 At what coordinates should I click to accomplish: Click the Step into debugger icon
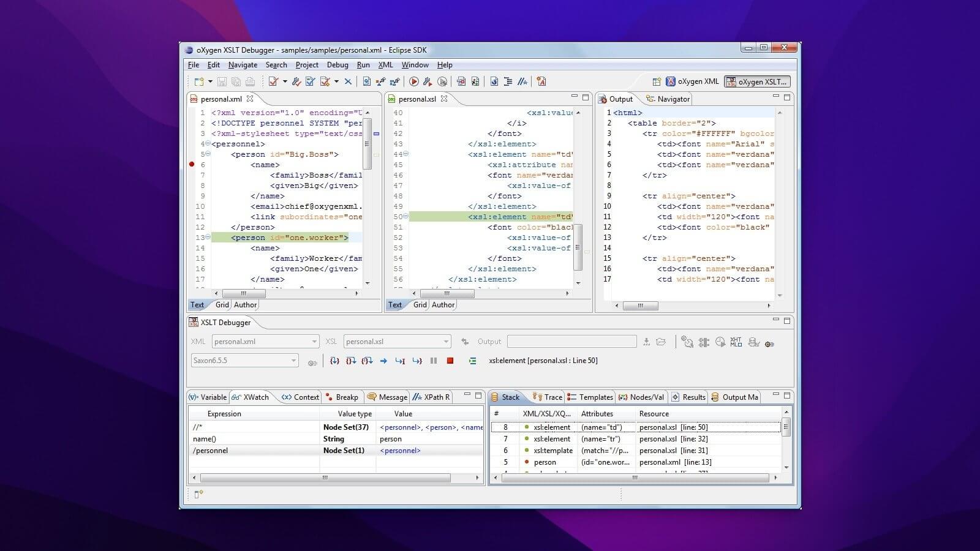click(x=335, y=361)
